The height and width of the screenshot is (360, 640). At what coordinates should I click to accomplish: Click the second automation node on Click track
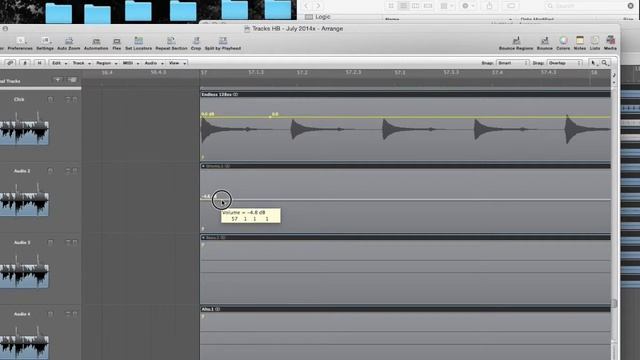[270, 117]
